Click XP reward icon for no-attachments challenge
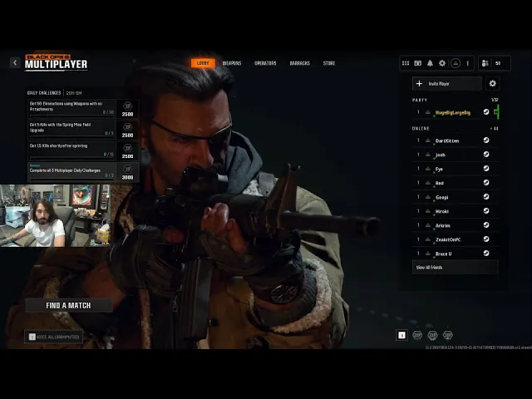 click(x=127, y=106)
